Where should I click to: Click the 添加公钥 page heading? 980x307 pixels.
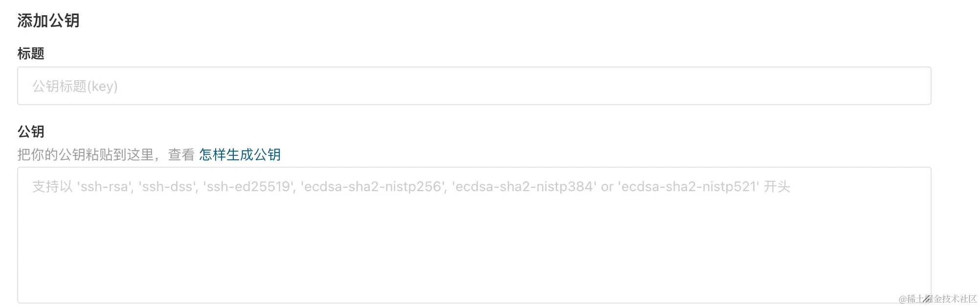[48, 21]
